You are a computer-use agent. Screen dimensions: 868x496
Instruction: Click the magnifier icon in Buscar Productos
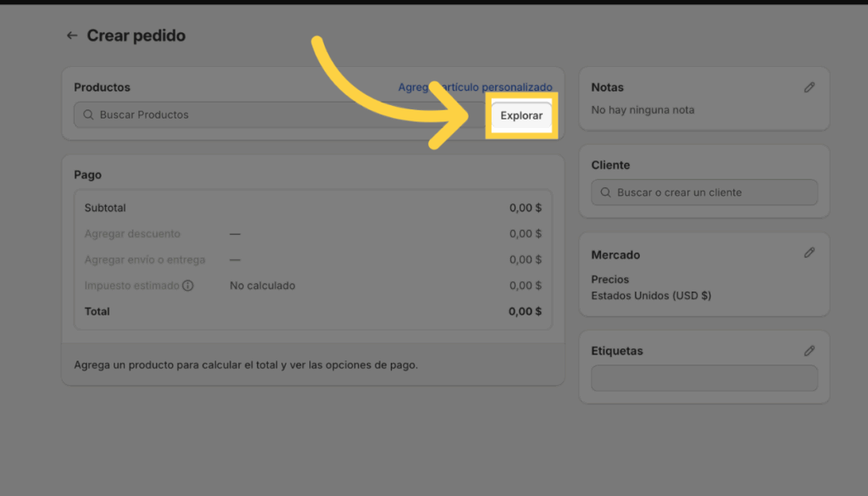tap(88, 114)
